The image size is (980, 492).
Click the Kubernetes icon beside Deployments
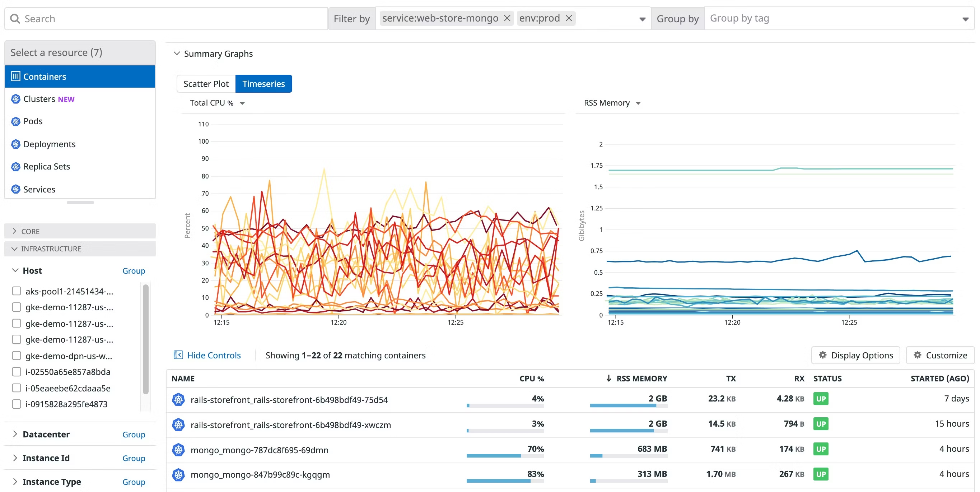[x=15, y=144]
